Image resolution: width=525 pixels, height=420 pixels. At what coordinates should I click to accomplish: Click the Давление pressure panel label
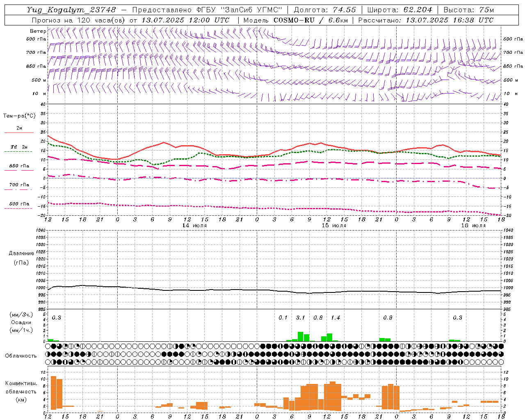pos(21,253)
